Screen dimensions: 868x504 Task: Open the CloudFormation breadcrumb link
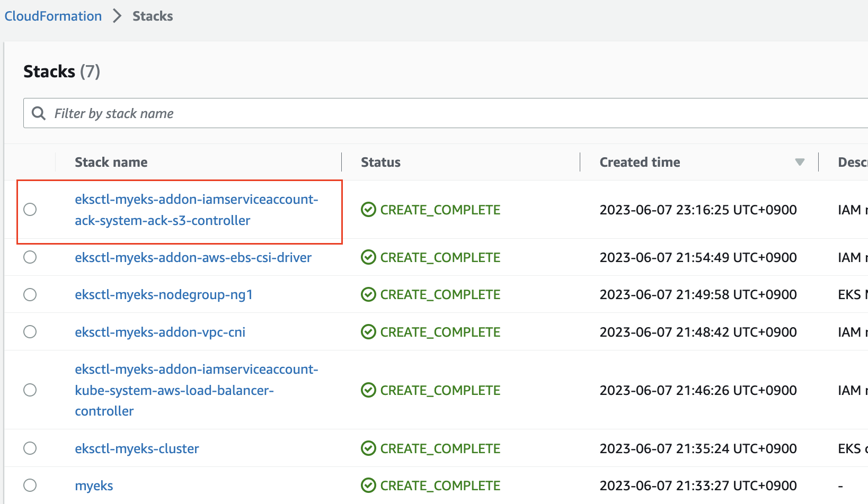click(53, 16)
